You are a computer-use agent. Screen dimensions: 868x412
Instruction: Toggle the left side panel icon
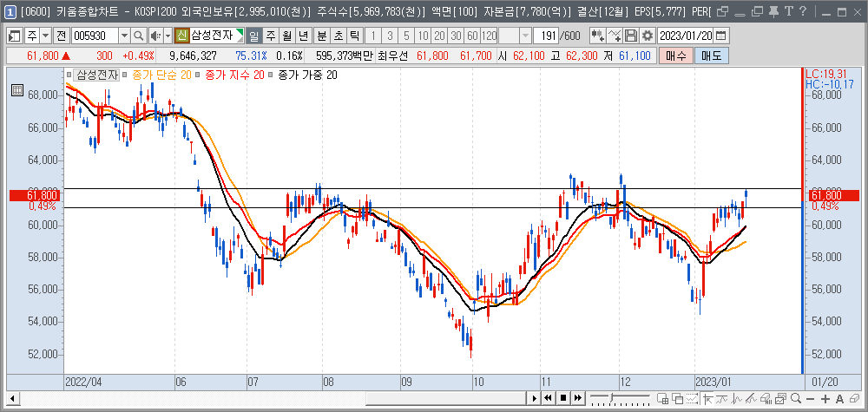click(x=15, y=36)
